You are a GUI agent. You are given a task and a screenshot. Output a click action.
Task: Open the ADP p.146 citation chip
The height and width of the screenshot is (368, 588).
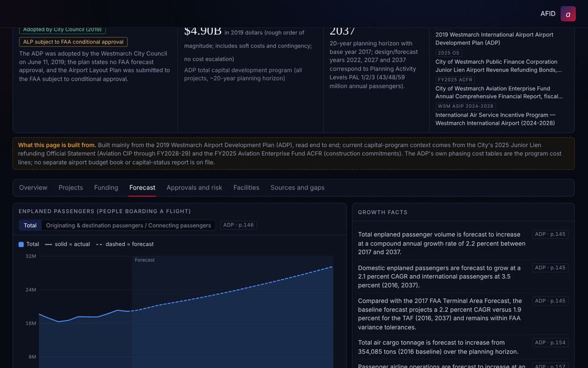pos(238,225)
